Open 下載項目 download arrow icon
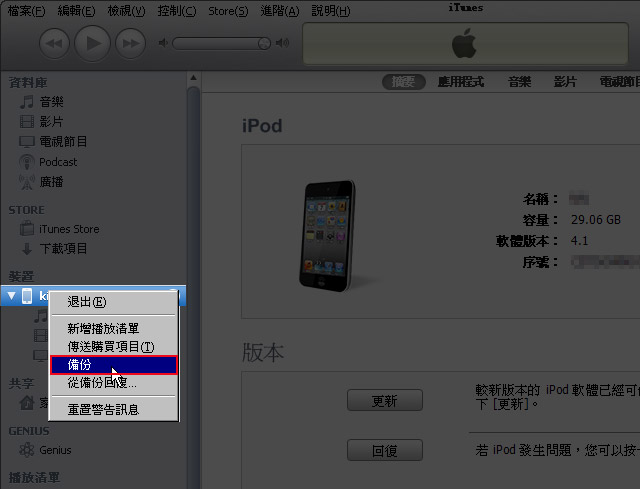Viewport: 640px width, 489px height. pos(27,249)
